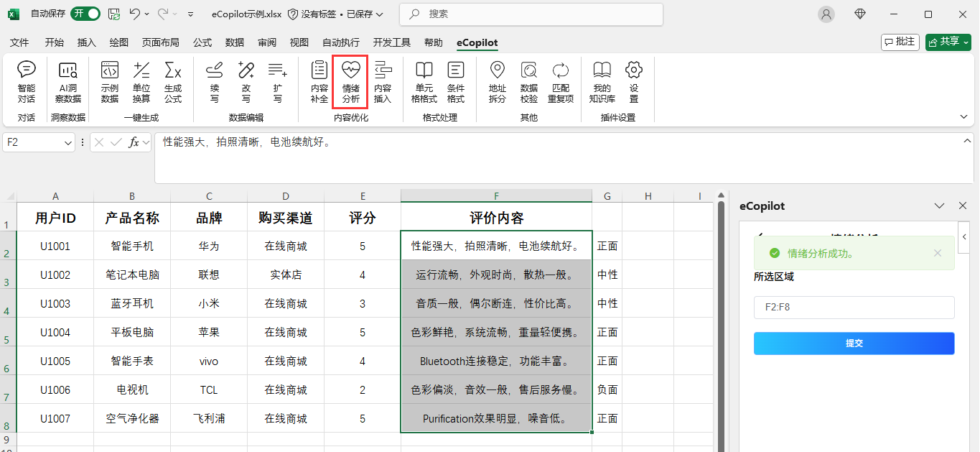Open the 单位换算 converter

[x=141, y=81]
